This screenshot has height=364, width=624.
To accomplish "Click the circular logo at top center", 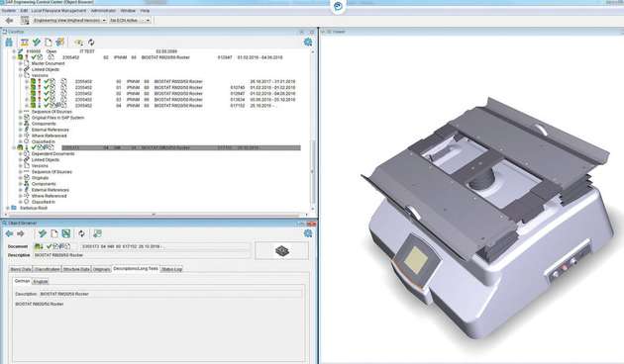I will [x=338, y=6].
